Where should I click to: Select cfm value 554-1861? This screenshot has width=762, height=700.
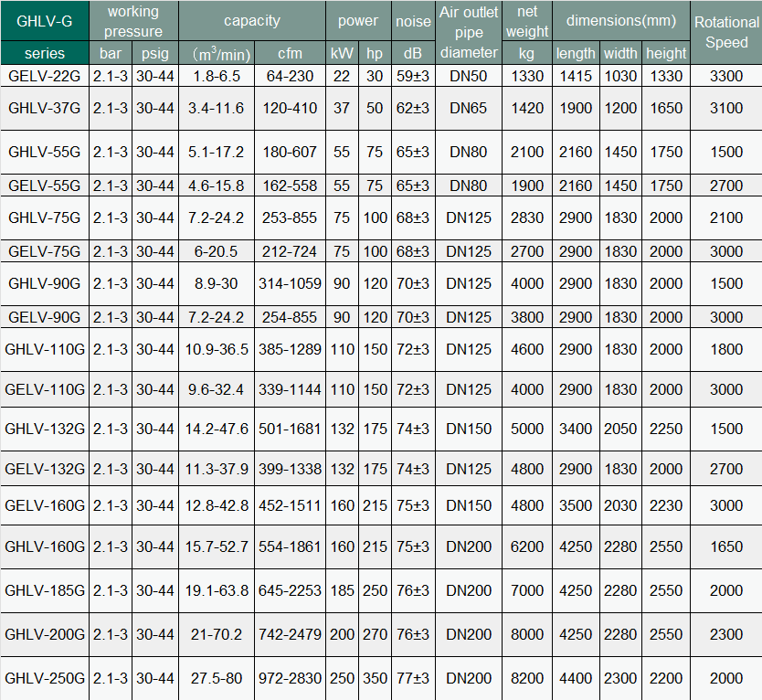[x=290, y=546]
